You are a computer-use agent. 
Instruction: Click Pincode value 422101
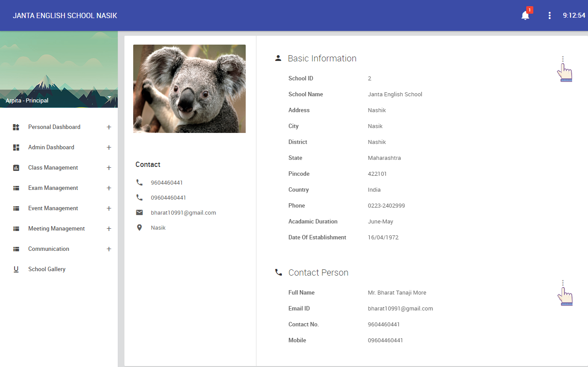click(x=377, y=174)
